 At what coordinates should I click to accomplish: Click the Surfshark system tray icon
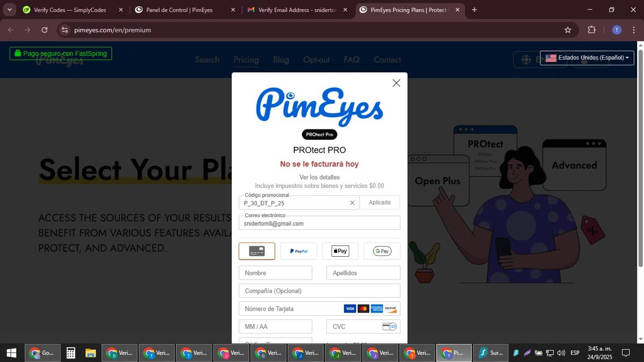tap(516, 353)
